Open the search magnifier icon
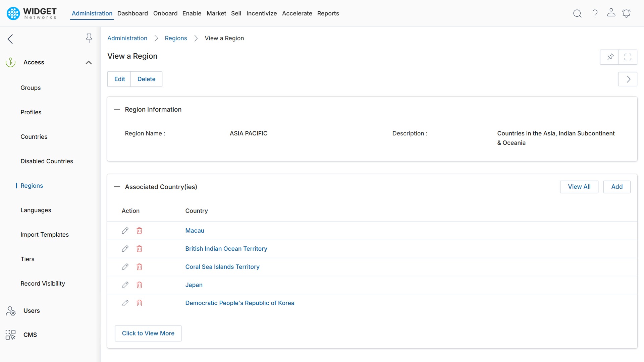Image resolution: width=644 pixels, height=362 pixels. 577,13
